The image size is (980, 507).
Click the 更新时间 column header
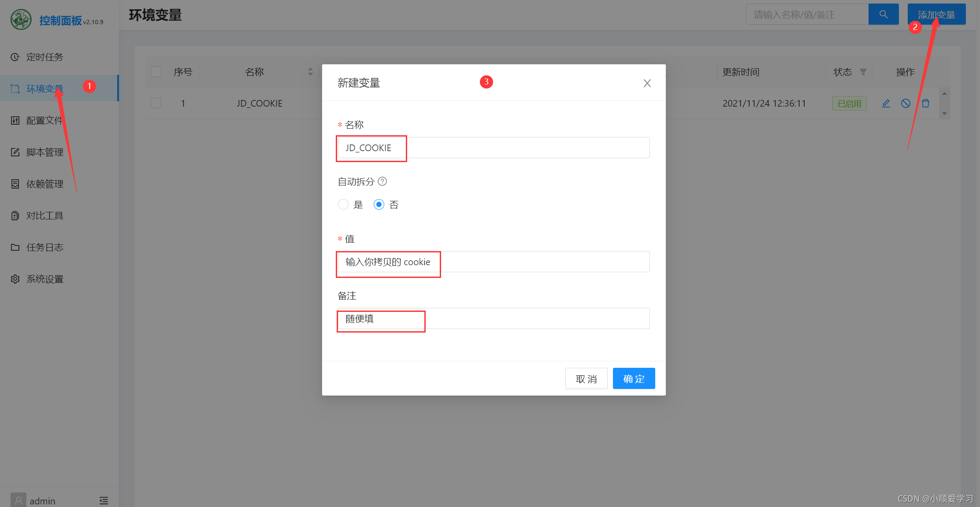point(741,72)
